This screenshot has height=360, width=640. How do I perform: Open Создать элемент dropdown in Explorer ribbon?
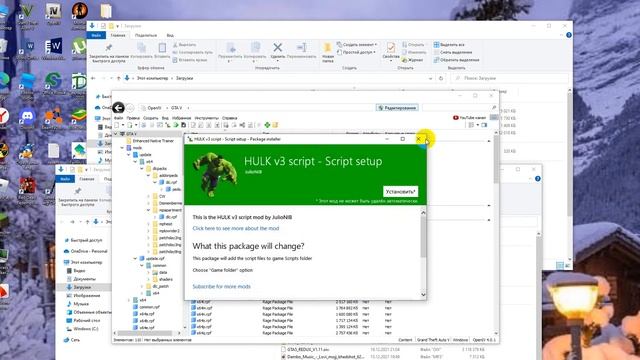point(357,44)
